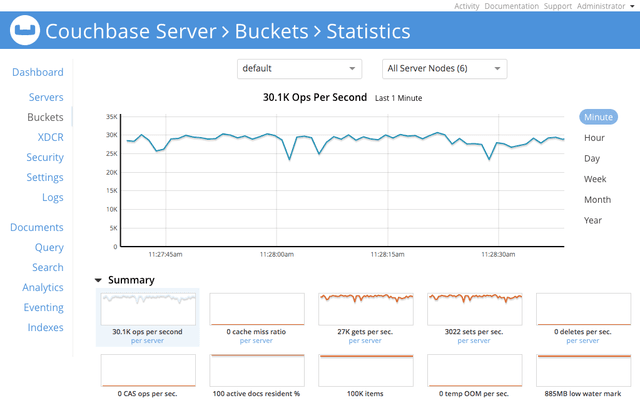
Task: Click per server under ops per second
Action: click(147, 341)
